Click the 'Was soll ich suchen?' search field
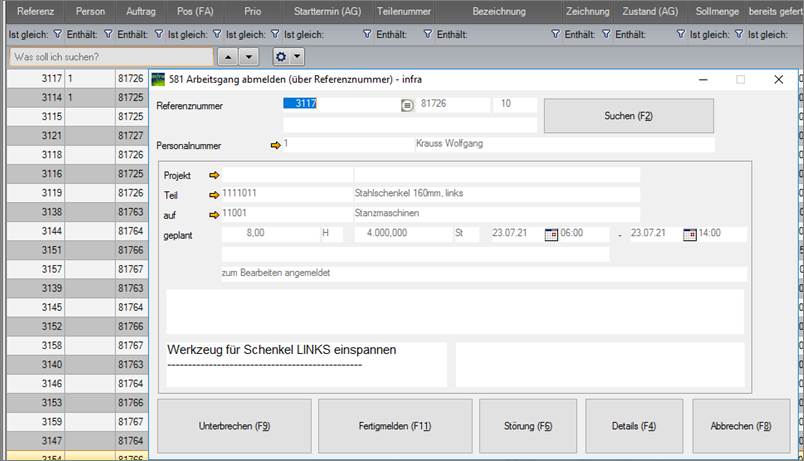 110,57
